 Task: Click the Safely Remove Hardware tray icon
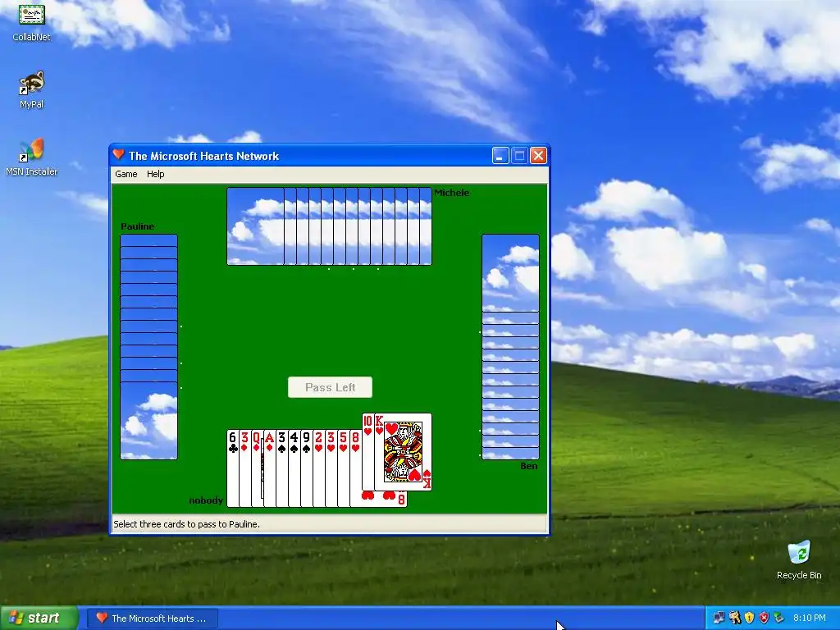click(x=779, y=619)
